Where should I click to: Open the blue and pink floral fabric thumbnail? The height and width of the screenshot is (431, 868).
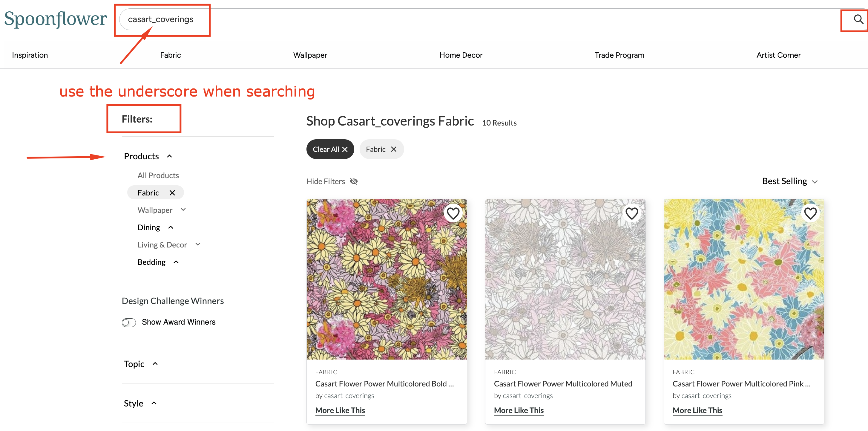[x=744, y=279]
